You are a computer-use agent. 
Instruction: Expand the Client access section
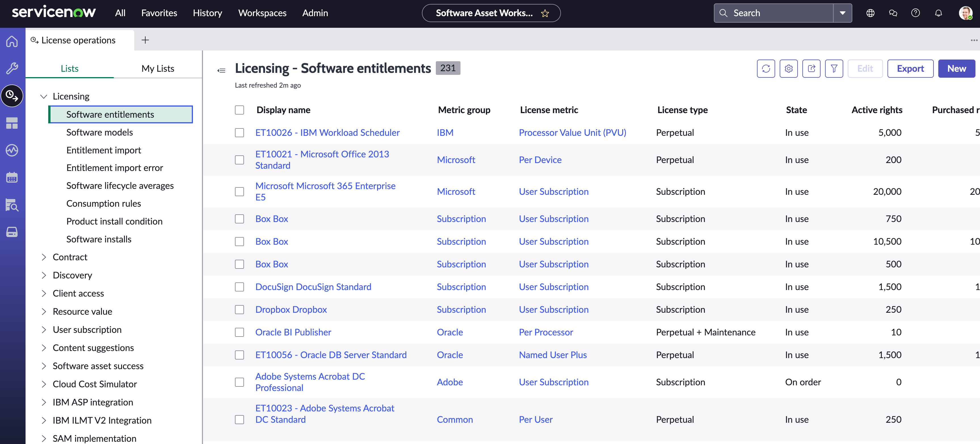[44, 293]
